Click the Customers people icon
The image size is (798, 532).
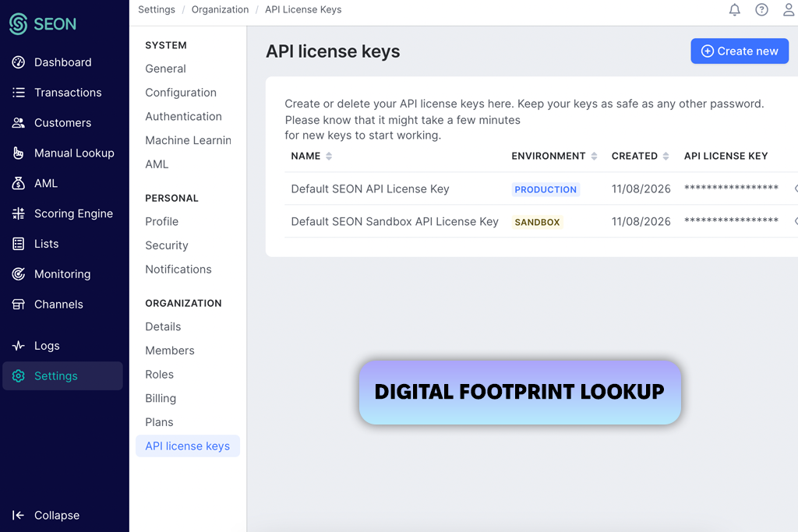point(19,122)
